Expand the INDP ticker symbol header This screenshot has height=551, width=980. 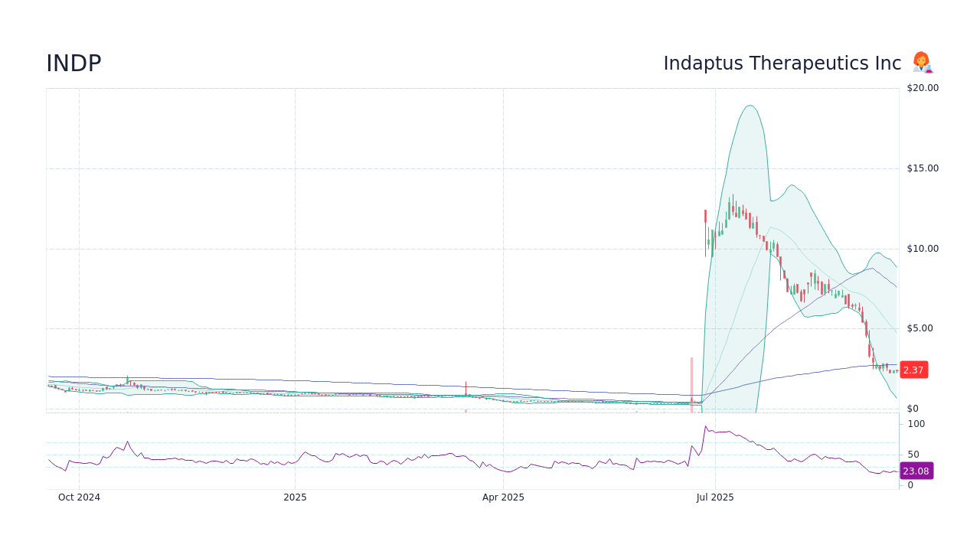[x=73, y=63]
